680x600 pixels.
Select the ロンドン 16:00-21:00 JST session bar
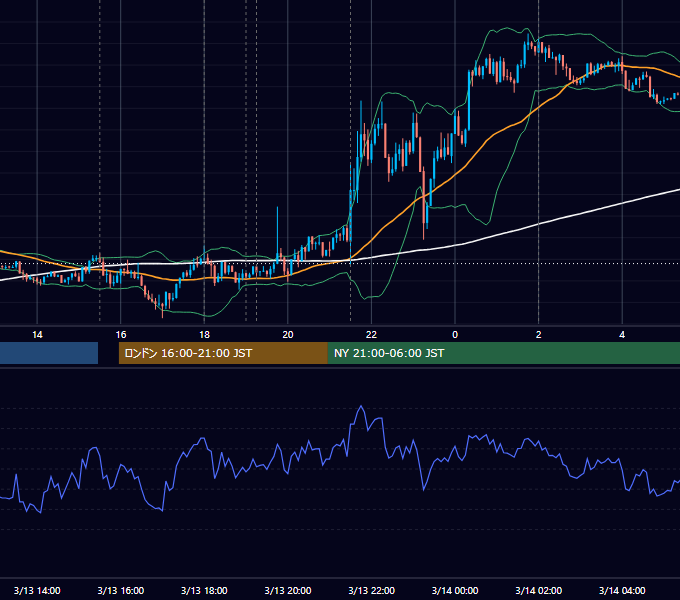[223, 353]
